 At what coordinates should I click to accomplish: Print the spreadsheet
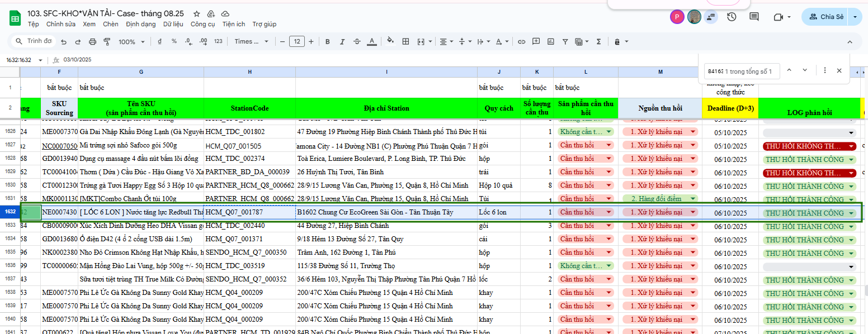click(x=93, y=42)
